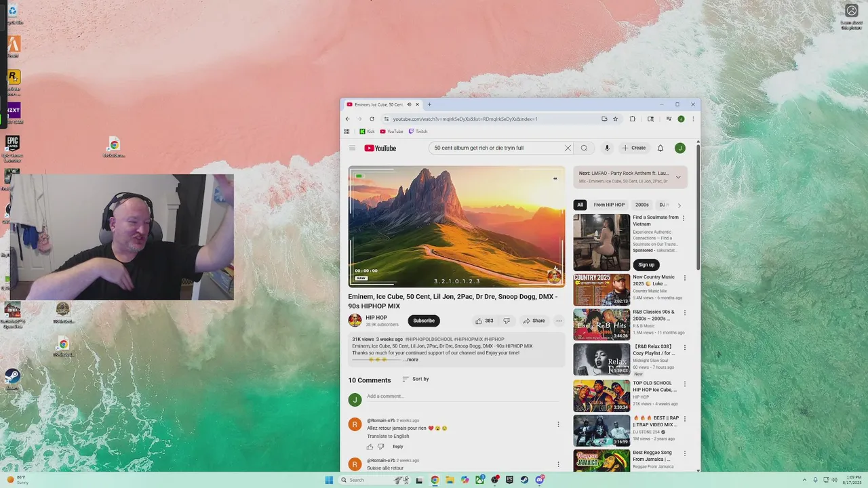Click the Chrome address bar URL

pos(465,119)
